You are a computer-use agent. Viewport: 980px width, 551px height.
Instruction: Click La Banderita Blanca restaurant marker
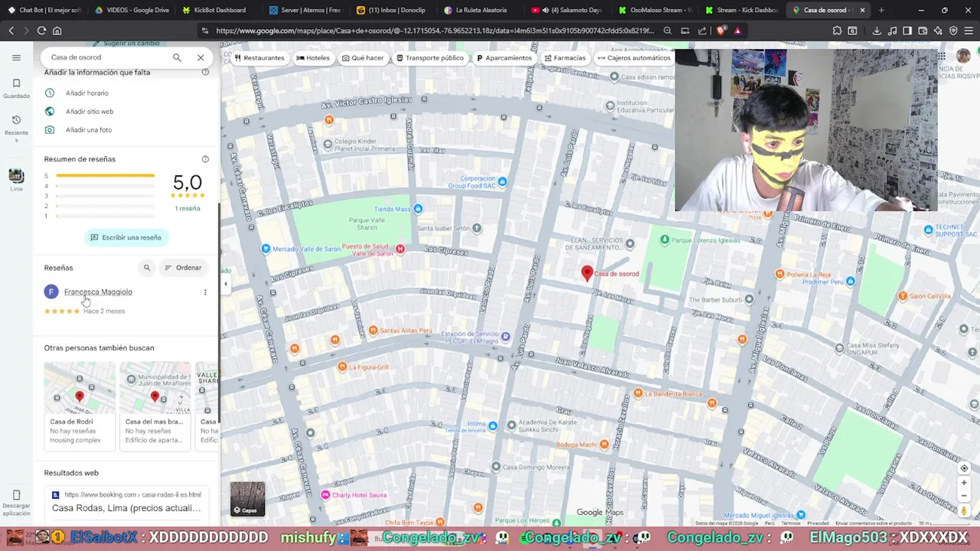pos(638,393)
